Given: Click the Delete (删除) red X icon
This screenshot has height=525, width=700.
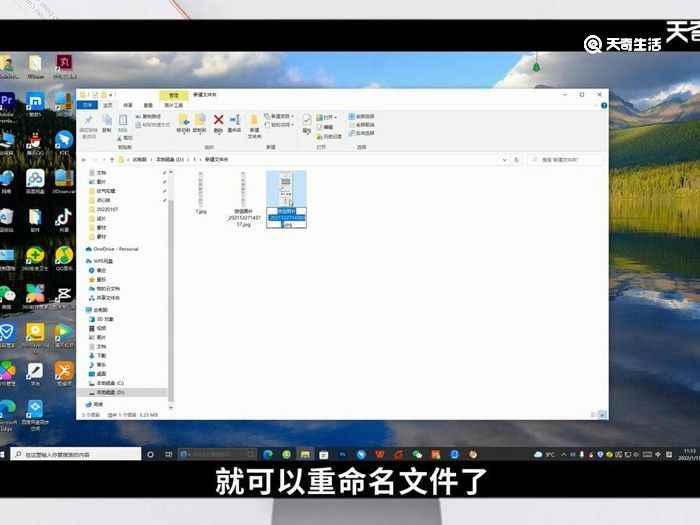Looking at the screenshot, I should 218,120.
